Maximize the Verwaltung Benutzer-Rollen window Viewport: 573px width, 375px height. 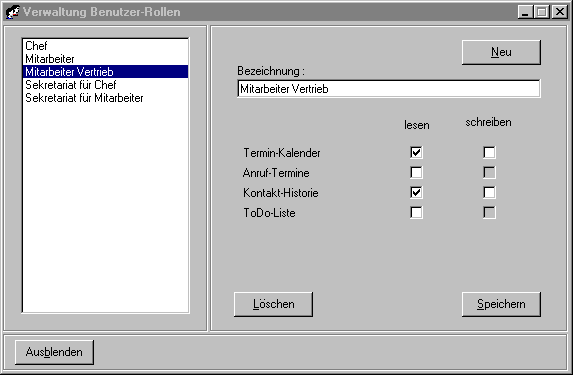(x=542, y=12)
